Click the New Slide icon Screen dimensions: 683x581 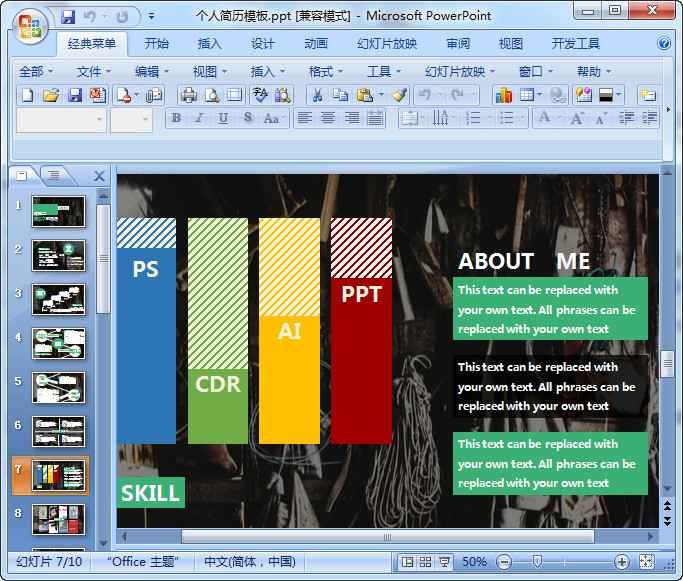point(648,95)
